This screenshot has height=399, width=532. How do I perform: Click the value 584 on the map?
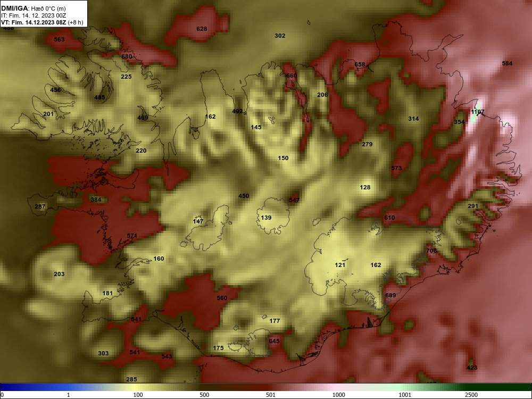point(507,63)
